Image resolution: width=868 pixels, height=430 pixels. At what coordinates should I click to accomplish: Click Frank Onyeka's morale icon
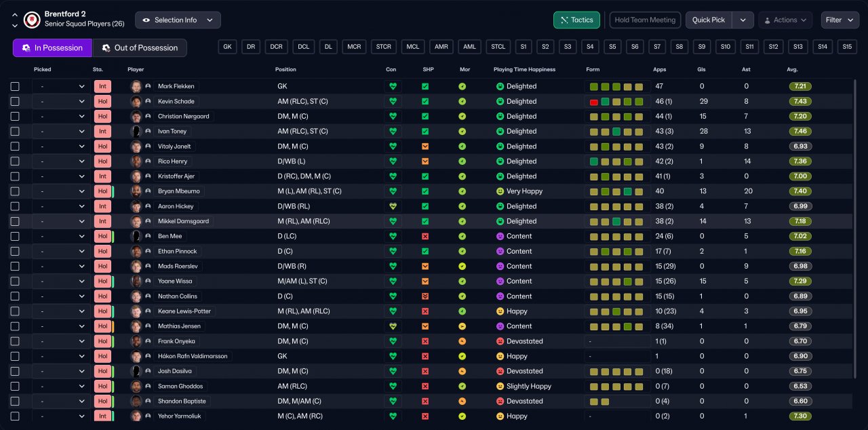point(462,341)
